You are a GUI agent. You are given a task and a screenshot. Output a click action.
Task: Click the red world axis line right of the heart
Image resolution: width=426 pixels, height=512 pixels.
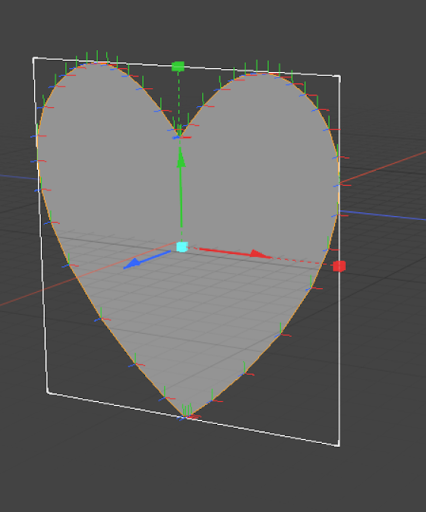click(383, 168)
